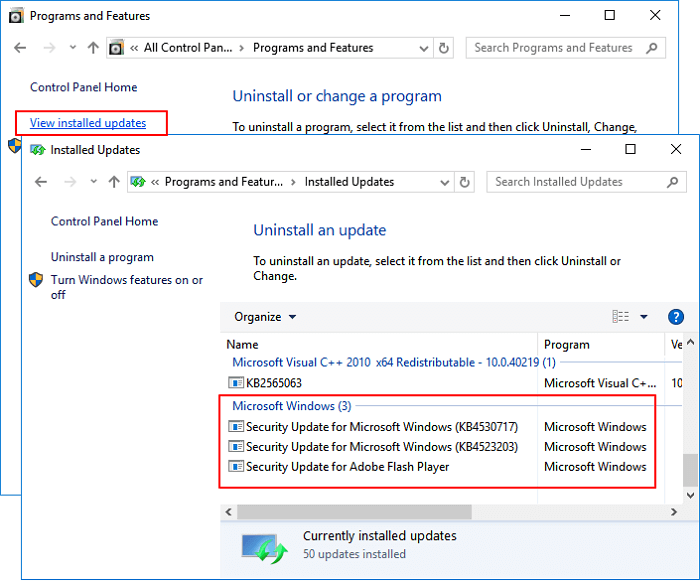Viewport: 700px width, 581px height.
Task: Click Installed Updates breadcrumb segment
Action: [x=349, y=182]
